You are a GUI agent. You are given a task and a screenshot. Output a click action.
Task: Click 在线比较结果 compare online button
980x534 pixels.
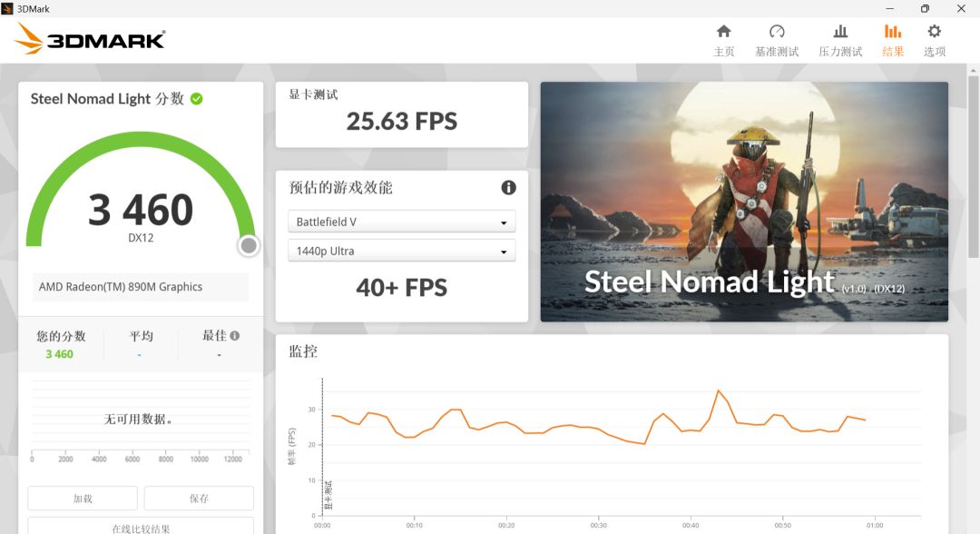141,526
